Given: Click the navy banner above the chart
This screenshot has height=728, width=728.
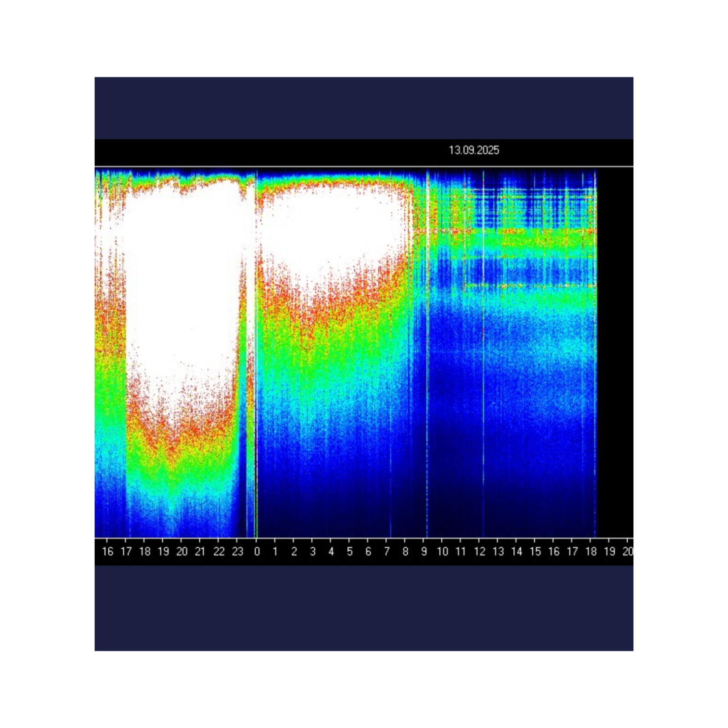Looking at the screenshot, I should click(x=364, y=108).
